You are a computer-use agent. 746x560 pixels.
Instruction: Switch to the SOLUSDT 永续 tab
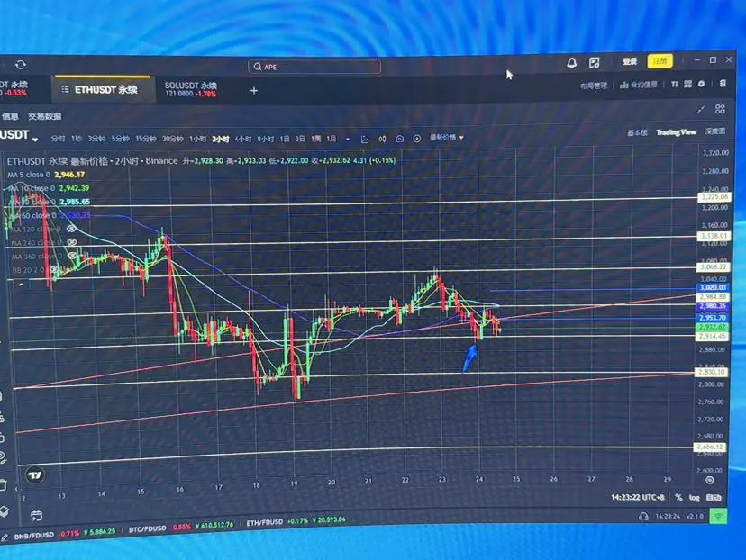[190, 89]
